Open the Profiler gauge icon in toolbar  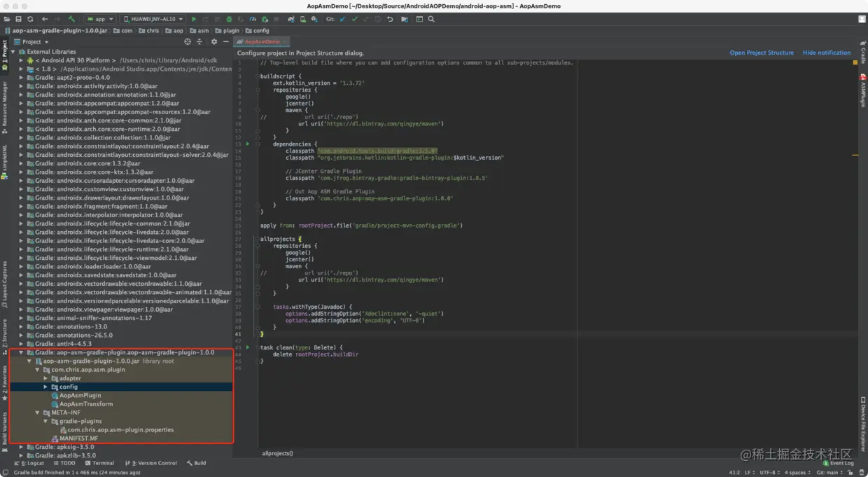(x=253, y=19)
